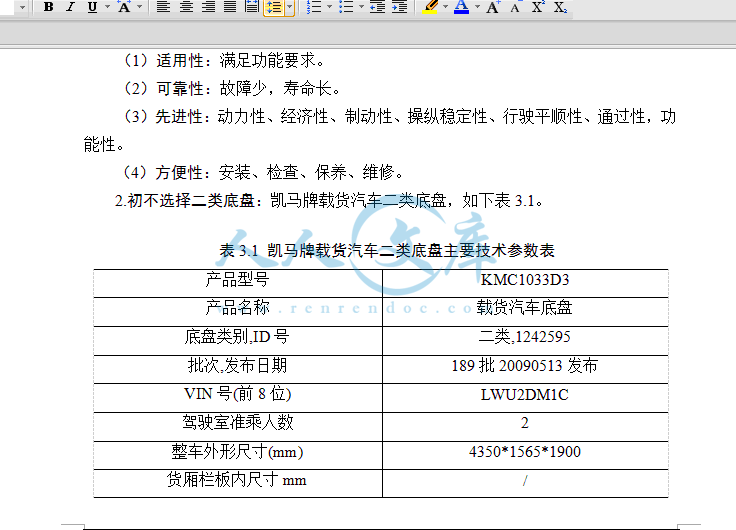Toggle underline formatting

(92, 7)
